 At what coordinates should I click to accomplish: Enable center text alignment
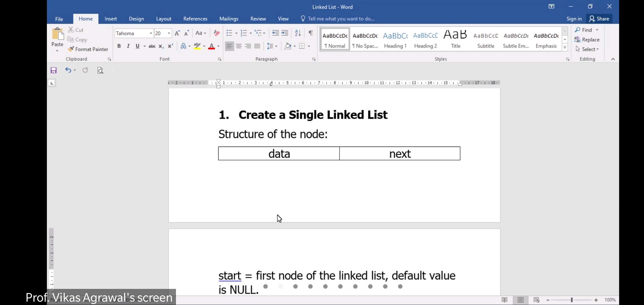(x=239, y=46)
